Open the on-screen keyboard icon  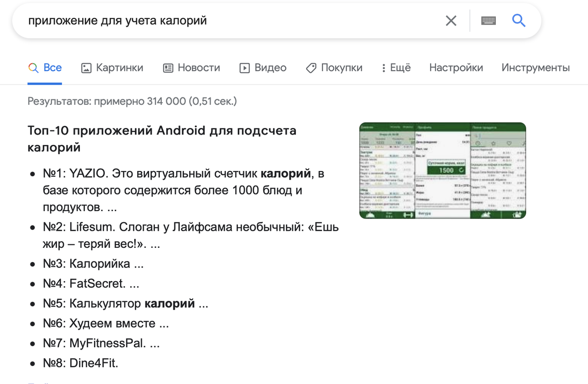click(x=489, y=21)
